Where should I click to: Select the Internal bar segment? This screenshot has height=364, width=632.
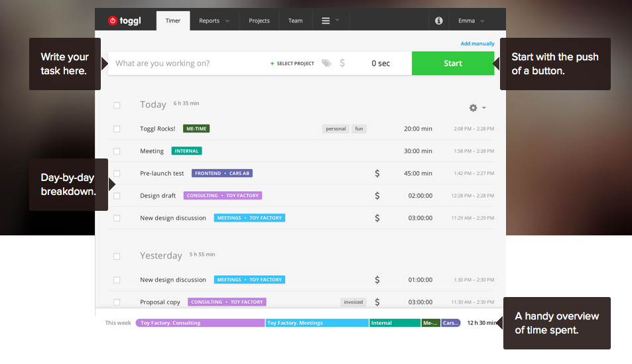point(395,323)
